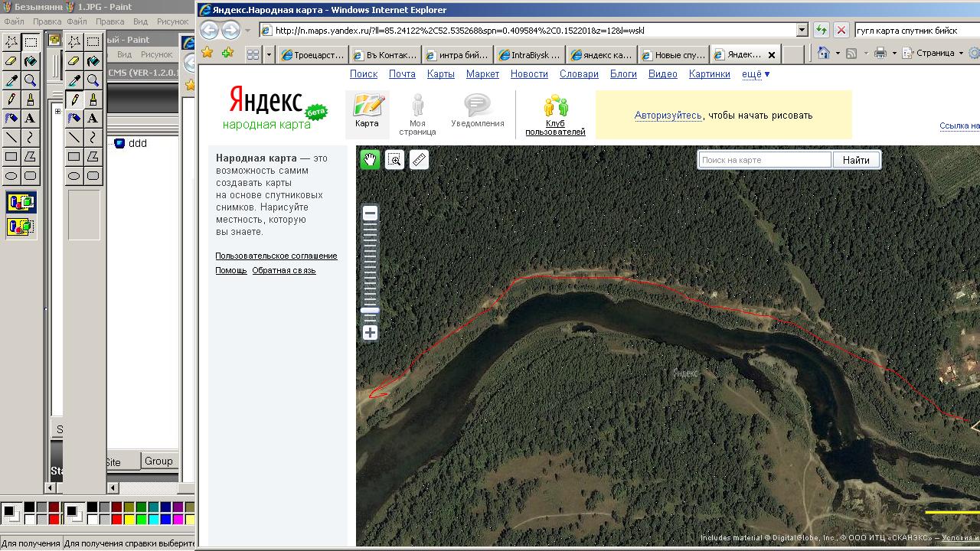Click the Авторизуйтесь link

[668, 116]
